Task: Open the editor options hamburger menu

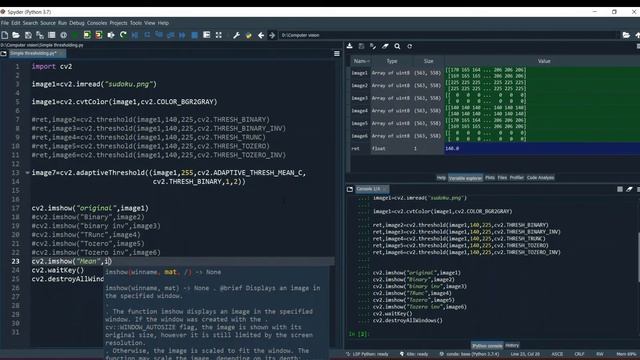Action: click(x=337, y=53)
